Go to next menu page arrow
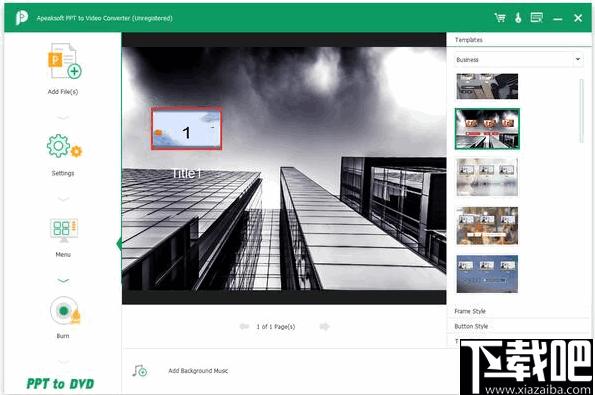The height and width of the screenshot is (395, 595). (324, 326)
